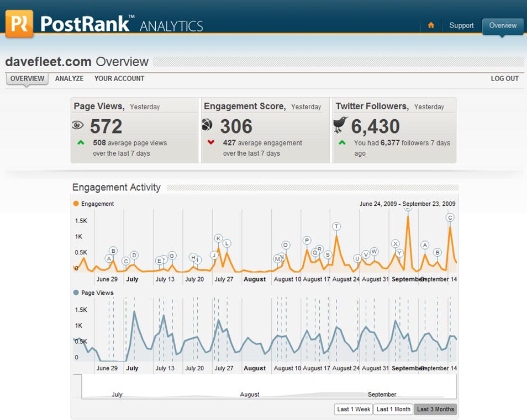Click the globe icon beside Engagement Score 306

coord(207,125)
